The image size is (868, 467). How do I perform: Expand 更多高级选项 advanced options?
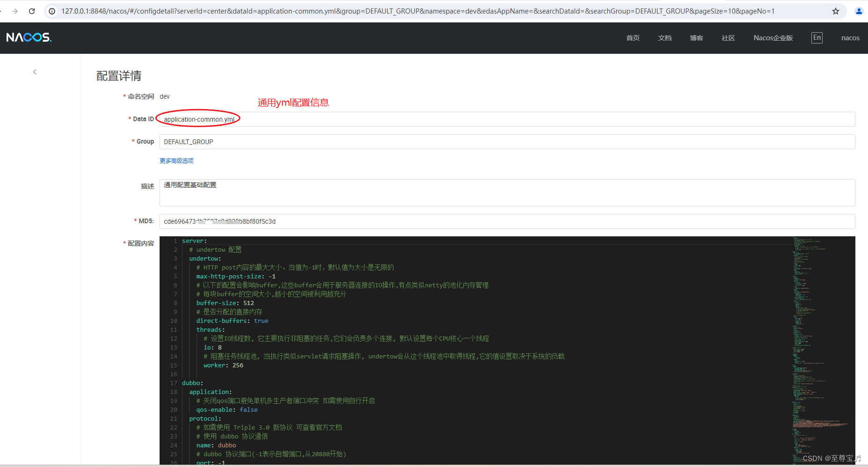tap(176, 161)
